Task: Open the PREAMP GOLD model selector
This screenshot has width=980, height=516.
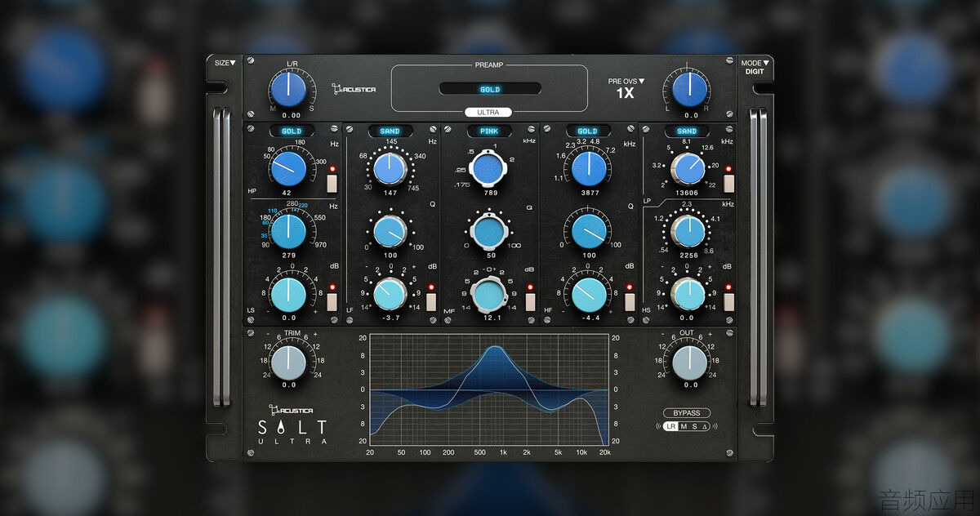Action: tap(490, 89)
